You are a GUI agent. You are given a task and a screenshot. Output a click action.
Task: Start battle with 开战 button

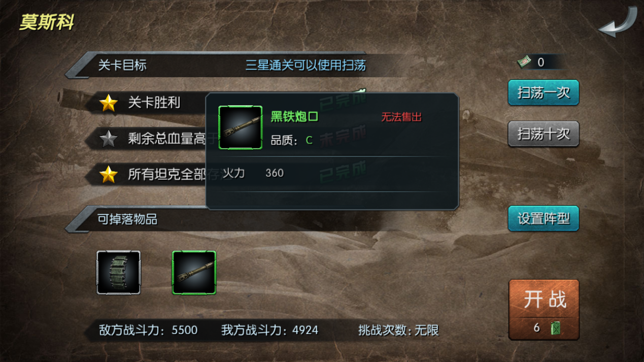pyautogui.click(x=544, y=310)
